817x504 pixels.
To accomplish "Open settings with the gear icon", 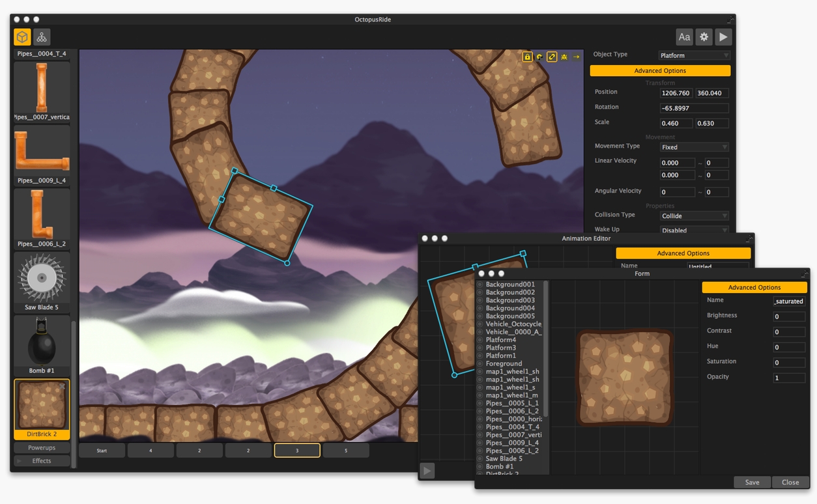I will pyautogui.click(x=704, y=37).
